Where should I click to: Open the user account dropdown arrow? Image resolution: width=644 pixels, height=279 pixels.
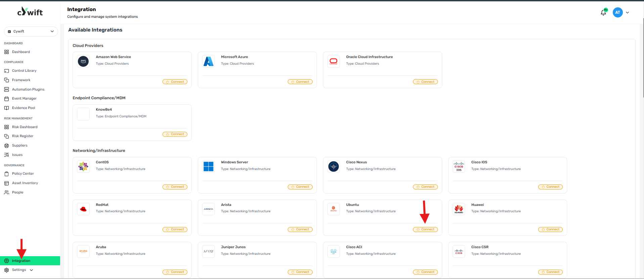(627, 13)
